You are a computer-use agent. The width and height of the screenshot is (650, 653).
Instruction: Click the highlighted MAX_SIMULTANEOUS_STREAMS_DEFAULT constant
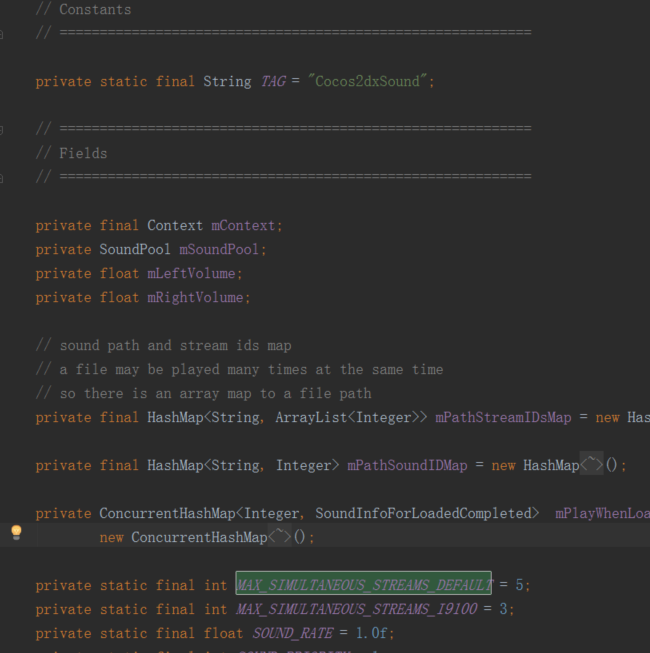364,584
